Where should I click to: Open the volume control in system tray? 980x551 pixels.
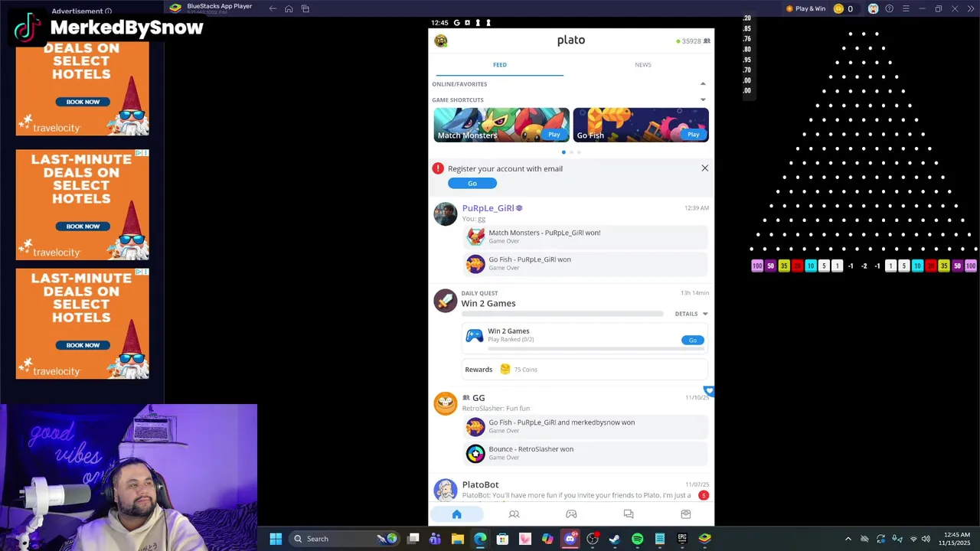(x=926, y=539)
